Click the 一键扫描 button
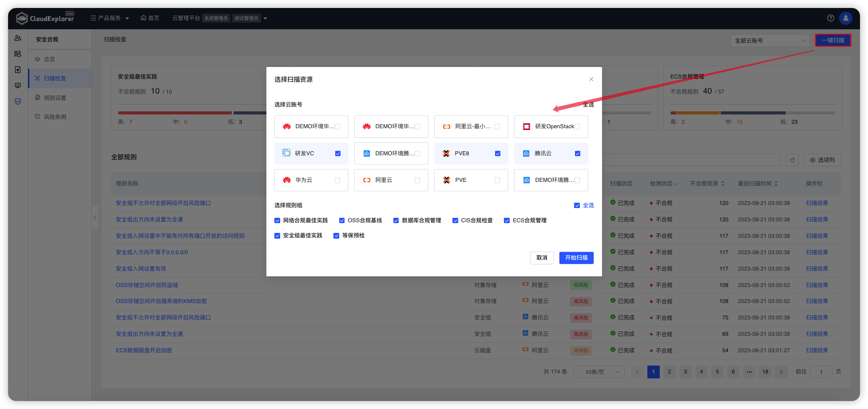Viewport: 868px width, 409px height. coord(833,40)
